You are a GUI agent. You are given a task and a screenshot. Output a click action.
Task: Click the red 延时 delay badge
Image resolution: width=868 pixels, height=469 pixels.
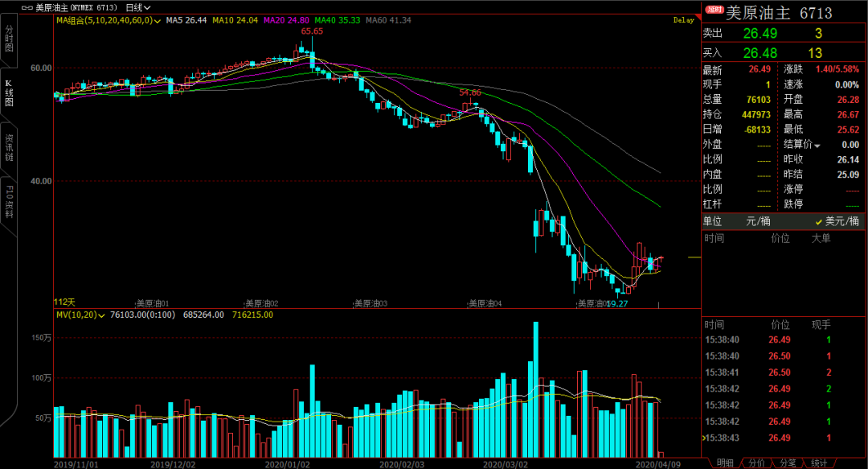(x=714, y=10)
